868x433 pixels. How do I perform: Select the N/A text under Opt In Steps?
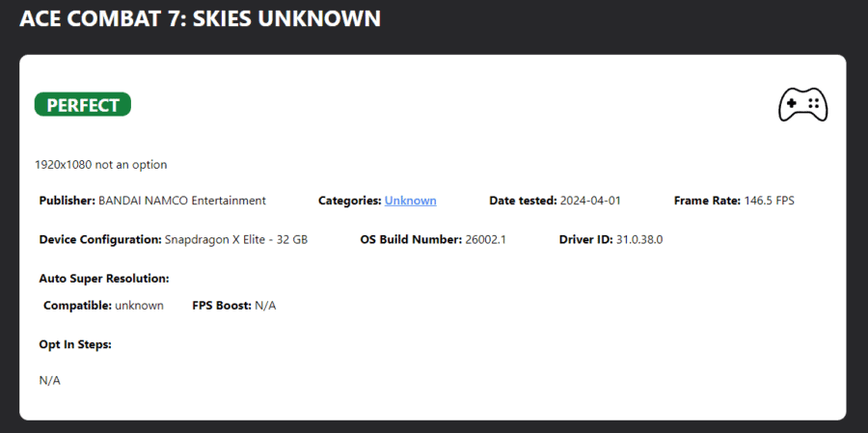pyautogui.click(x=50, y=380)
